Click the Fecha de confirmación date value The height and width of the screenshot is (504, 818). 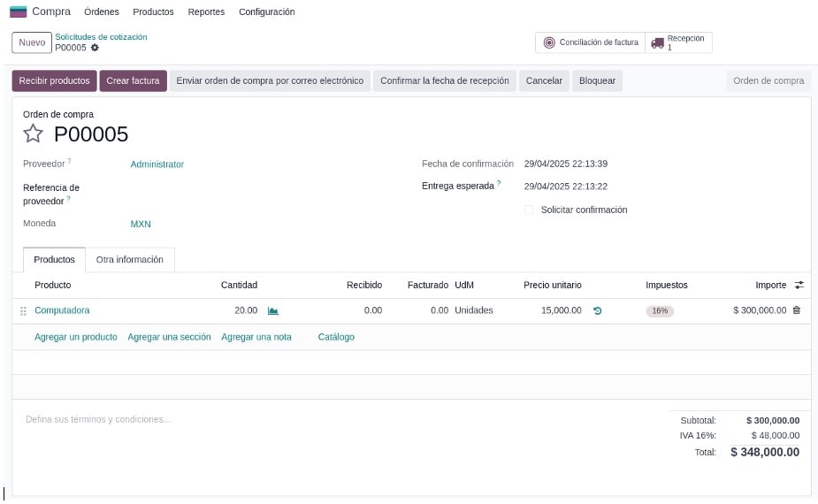coord(565,164)
